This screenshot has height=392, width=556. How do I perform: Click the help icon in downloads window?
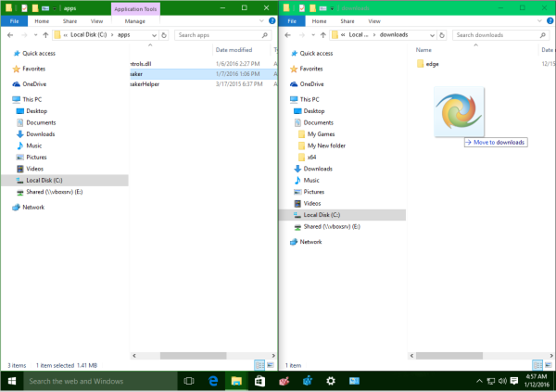[x=550, y=21]
